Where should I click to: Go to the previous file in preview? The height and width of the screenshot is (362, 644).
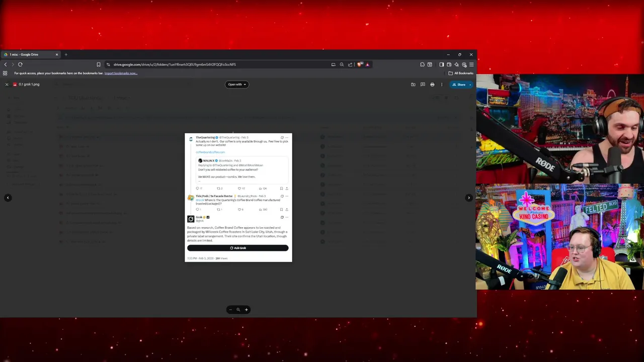[8, 198]
